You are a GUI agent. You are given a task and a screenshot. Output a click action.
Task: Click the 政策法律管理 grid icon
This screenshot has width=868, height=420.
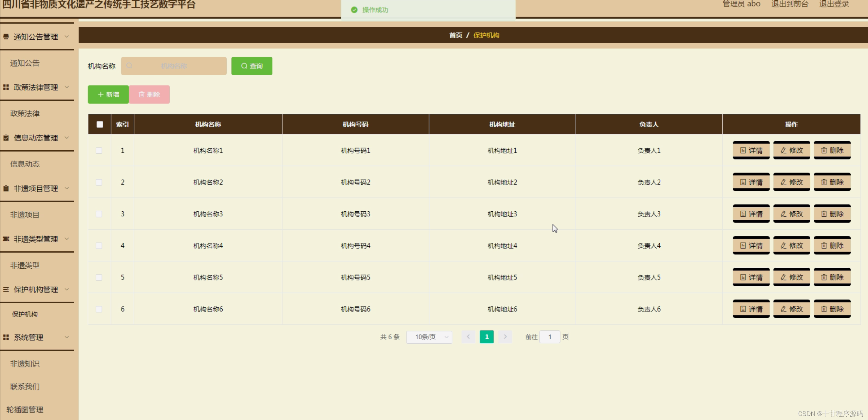click(x=6, y=87)
